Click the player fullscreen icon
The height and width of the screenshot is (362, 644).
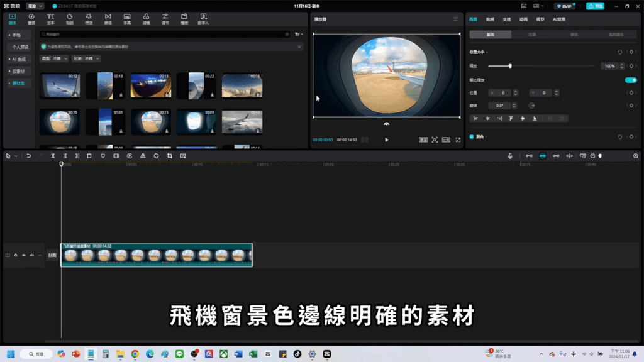pyautogui.click(x=458, y=140)
